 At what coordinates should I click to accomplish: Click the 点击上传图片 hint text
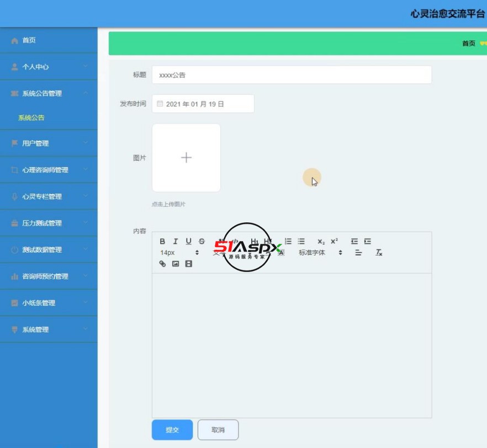(x=168, y=204)
